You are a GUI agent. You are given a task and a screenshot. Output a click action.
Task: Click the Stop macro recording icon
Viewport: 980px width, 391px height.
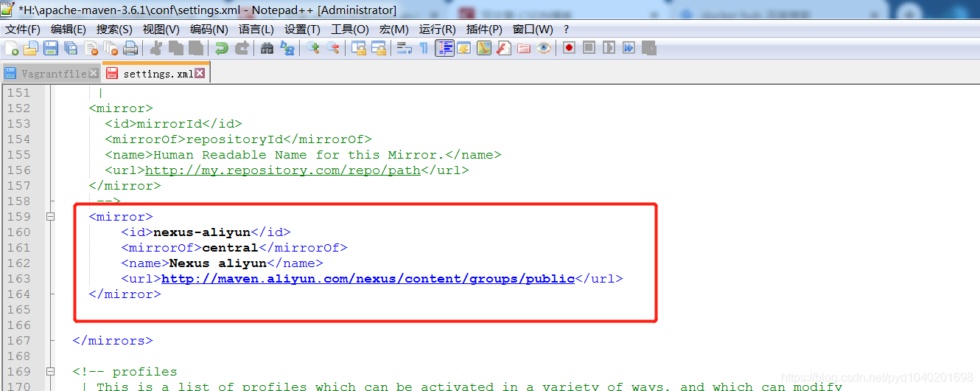point(589,48)
